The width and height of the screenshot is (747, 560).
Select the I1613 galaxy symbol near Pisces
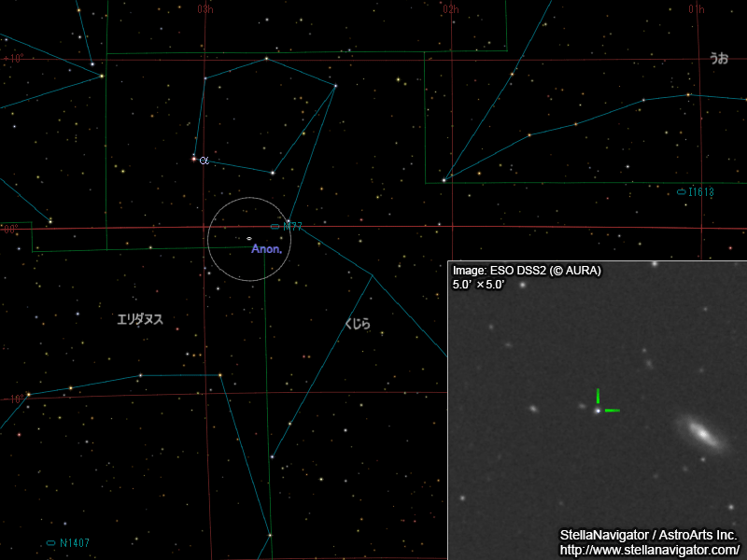pyautogui.click(x=680, y=193)
